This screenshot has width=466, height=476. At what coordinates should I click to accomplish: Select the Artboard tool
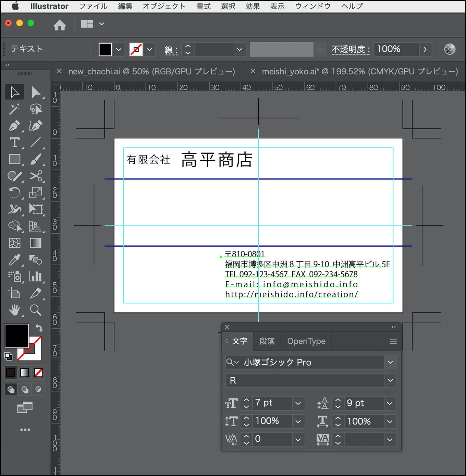click(x=14, y=293)
